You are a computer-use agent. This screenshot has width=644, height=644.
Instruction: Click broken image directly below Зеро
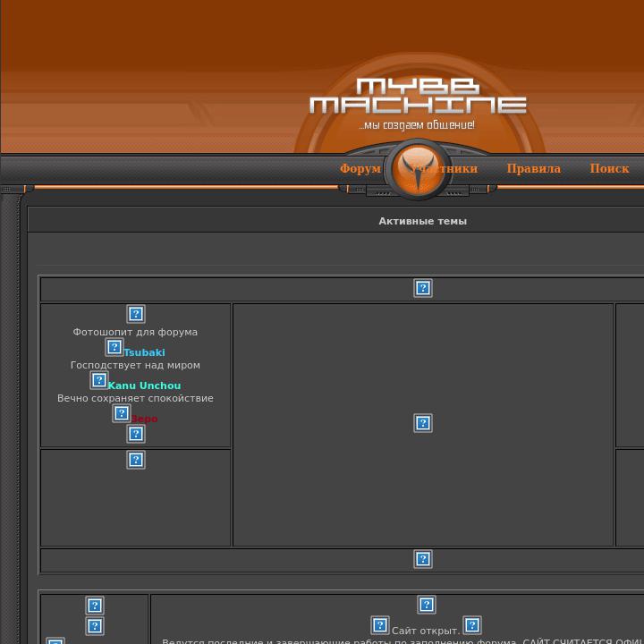pyautogui.click(x=136, y=434)
